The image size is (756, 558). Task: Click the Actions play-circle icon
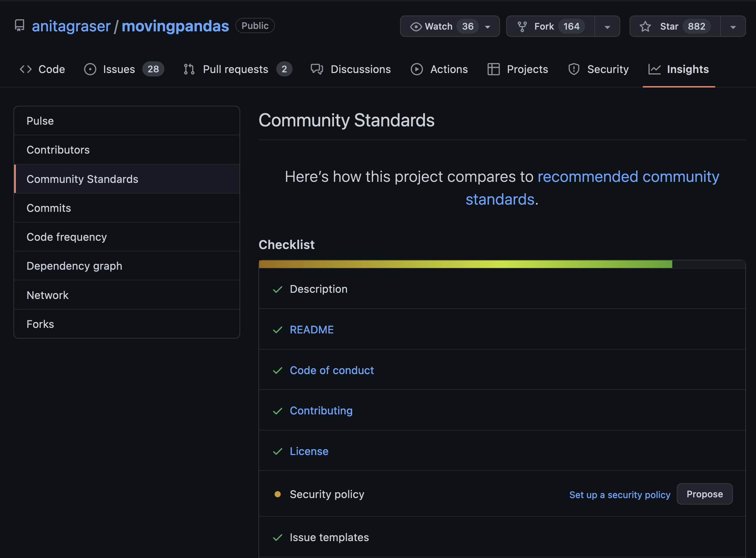click(x=417, y=69)
